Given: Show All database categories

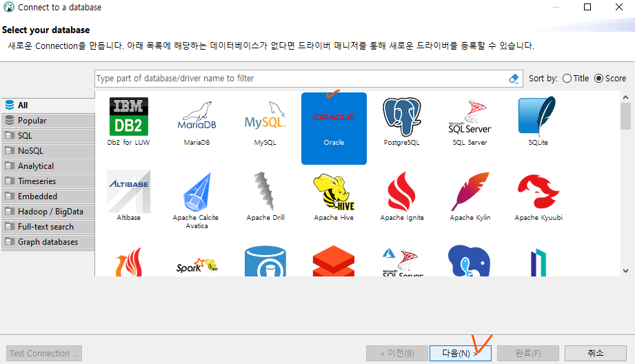Looking at the screenshot, I should coord(48,105).
